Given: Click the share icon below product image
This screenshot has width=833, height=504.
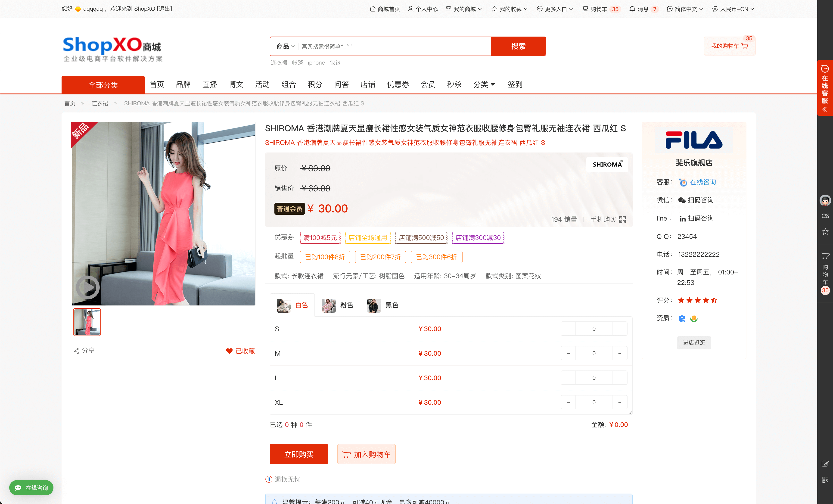Looking at the screenshot, I should (76, 351).
